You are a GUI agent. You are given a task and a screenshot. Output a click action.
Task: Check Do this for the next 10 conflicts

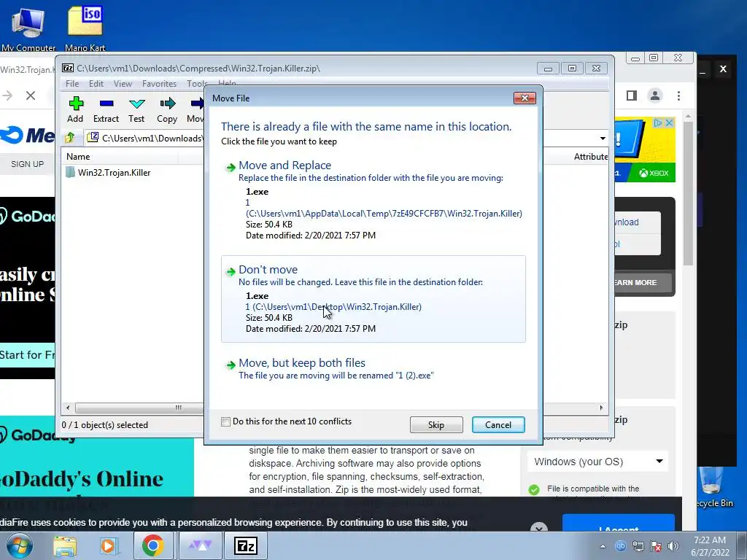click(x=226, y=421)
